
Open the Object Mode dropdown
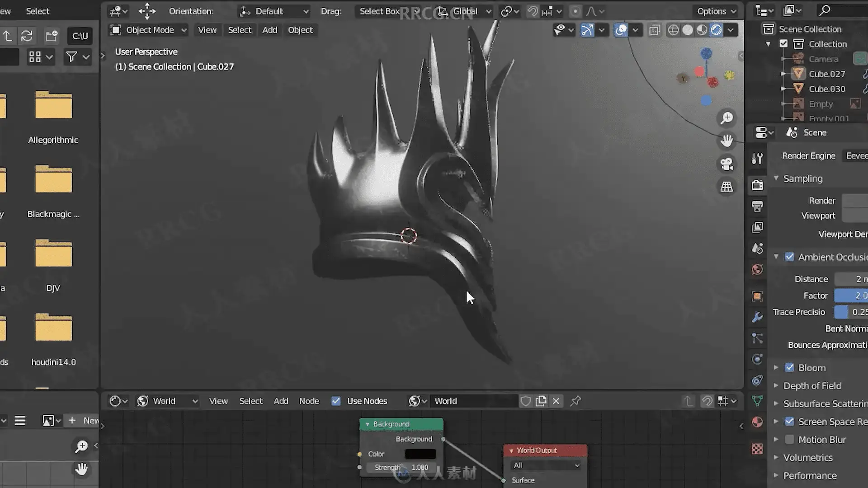pyautogui.click(x=149, y=30)
